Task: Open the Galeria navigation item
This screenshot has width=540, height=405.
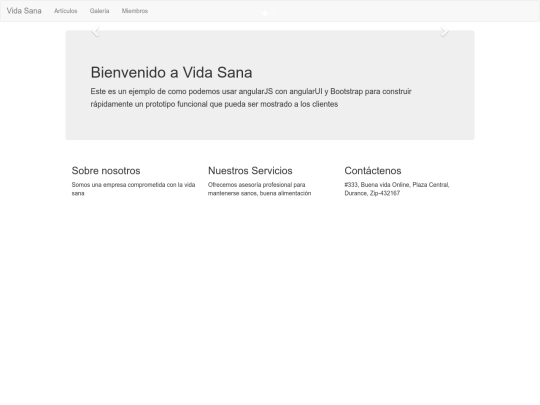Action: point(100,11)
